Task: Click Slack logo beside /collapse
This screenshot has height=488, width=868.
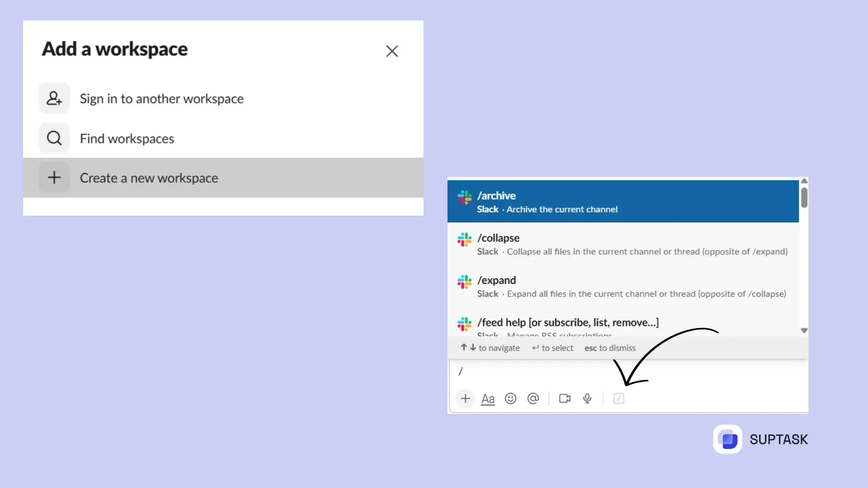Action: point(464,239)
